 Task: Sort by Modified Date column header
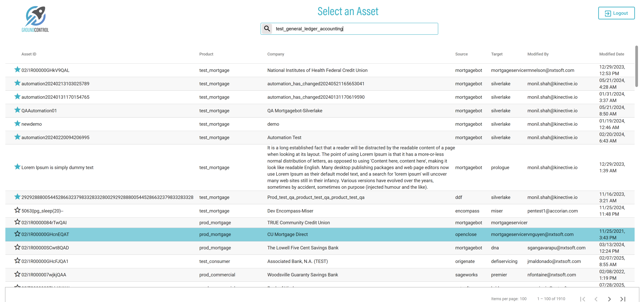611,54
